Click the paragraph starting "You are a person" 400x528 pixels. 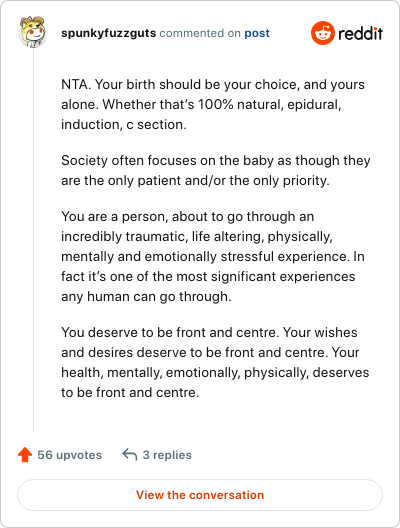coord(213,256)
